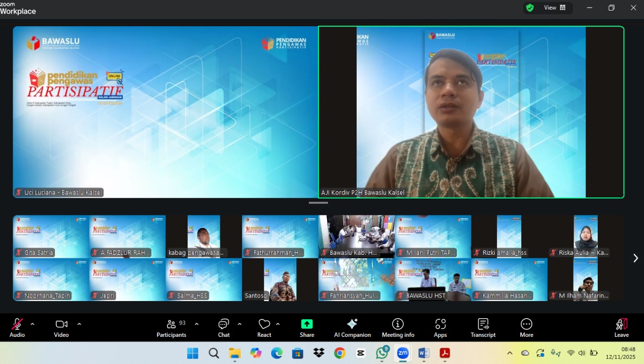
Task: Open WhatsApp from taskbar
Action: pos(382,353)
